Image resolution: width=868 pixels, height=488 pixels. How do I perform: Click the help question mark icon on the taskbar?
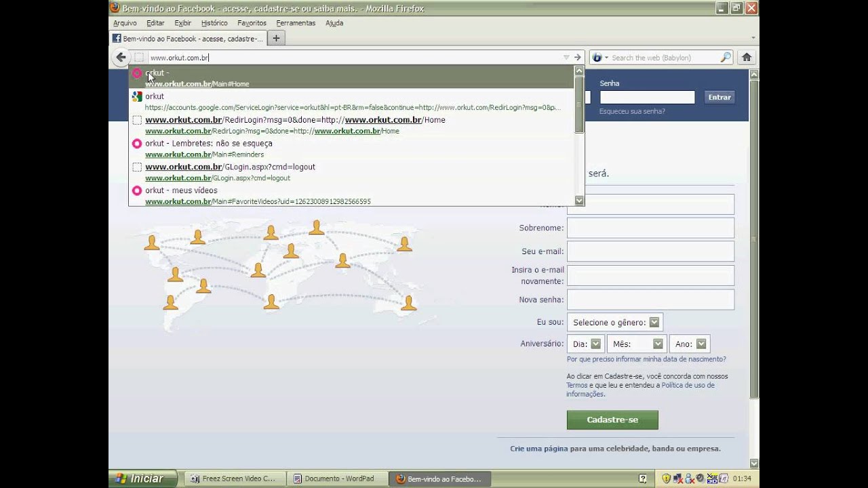pos(643,479)
